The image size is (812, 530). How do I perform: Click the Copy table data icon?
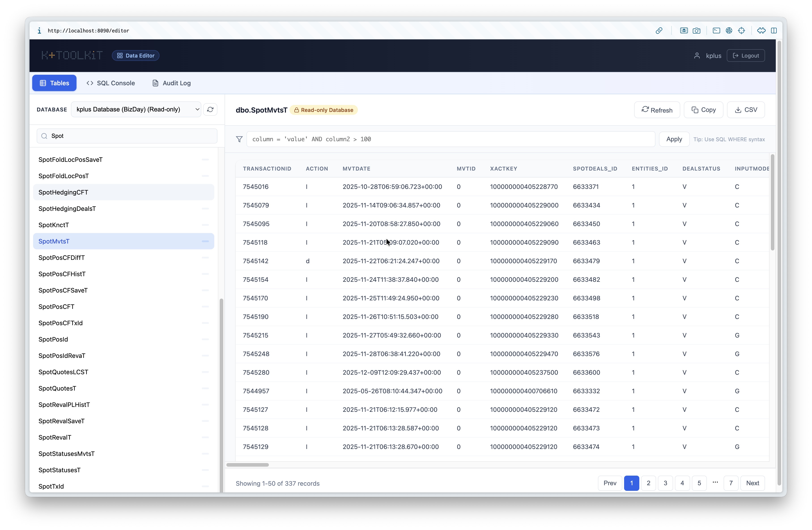[695, 109]
